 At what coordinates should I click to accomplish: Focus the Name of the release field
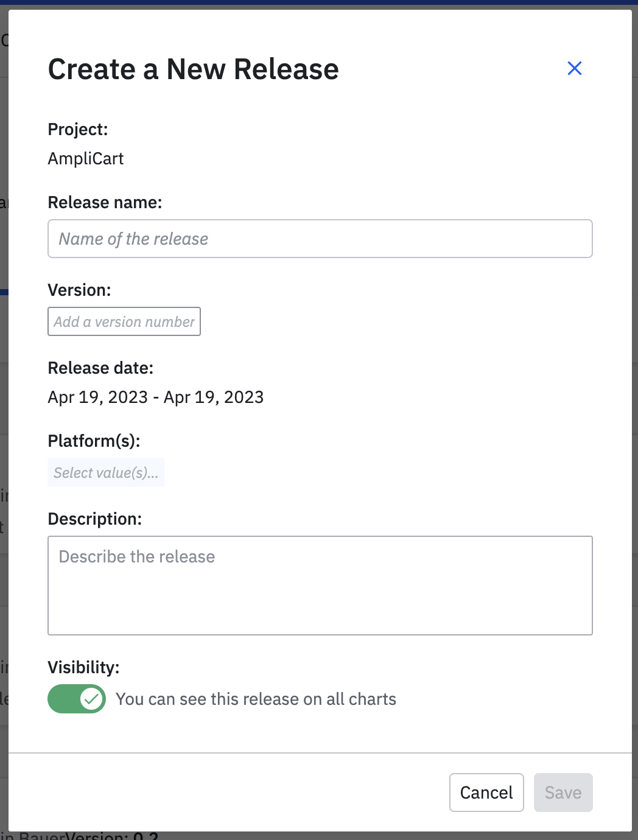pyautogui.click(x=320, y=239)
